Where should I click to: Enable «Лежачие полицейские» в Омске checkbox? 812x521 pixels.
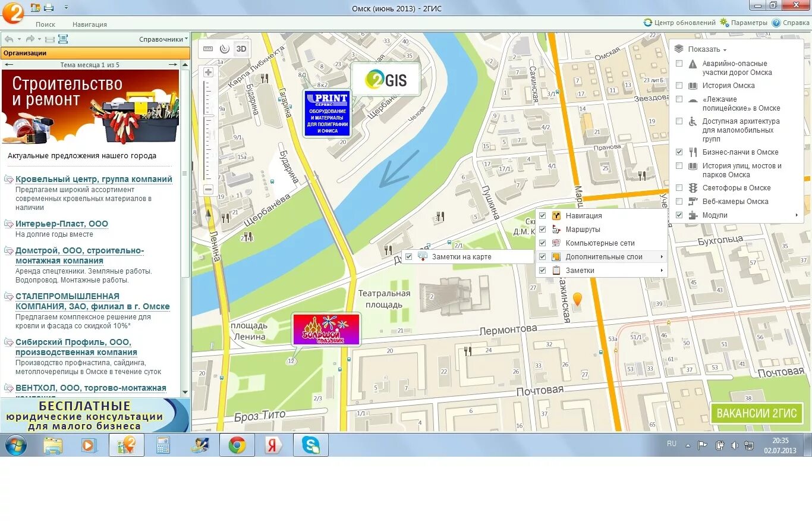[x=679, y=99]
